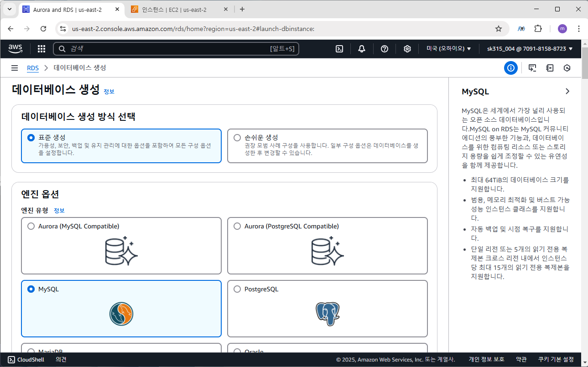Click the AWS 검색 search field

click(176, 49)
